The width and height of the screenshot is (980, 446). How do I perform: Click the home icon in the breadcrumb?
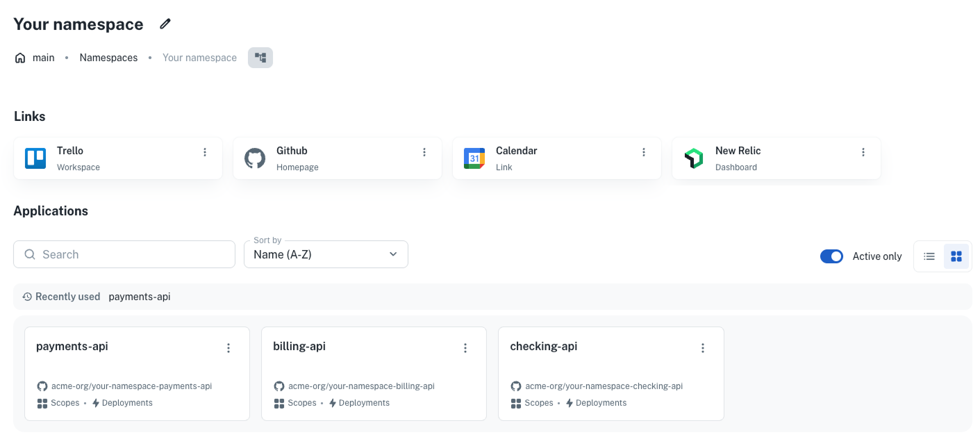point(20,58)
